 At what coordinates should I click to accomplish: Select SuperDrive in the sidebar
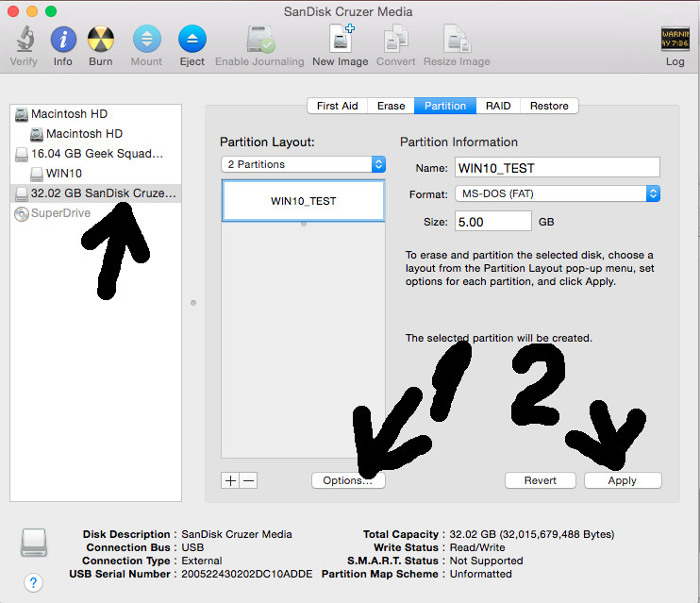[95, 213]
